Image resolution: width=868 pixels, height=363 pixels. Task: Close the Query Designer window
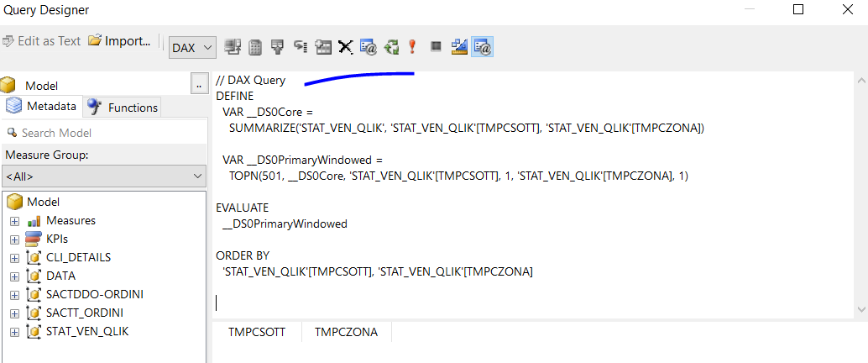pyautogui.click(x=847, y=10)
